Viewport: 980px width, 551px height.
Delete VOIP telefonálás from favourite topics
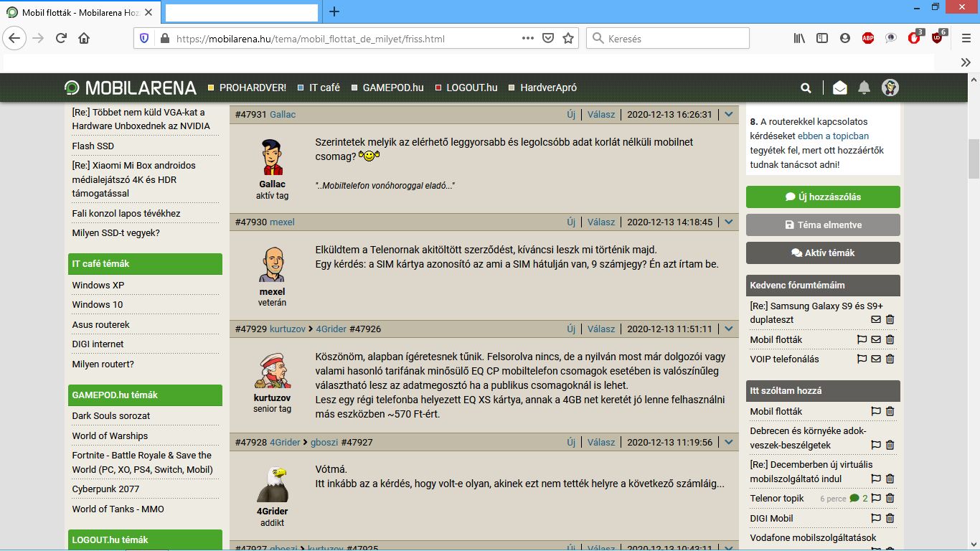890,359
